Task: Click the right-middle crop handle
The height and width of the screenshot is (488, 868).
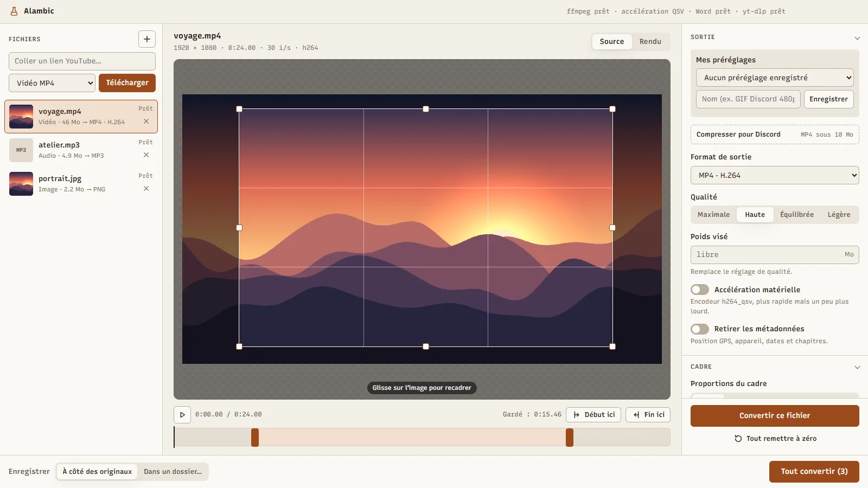Action: [x=612, y=228]
